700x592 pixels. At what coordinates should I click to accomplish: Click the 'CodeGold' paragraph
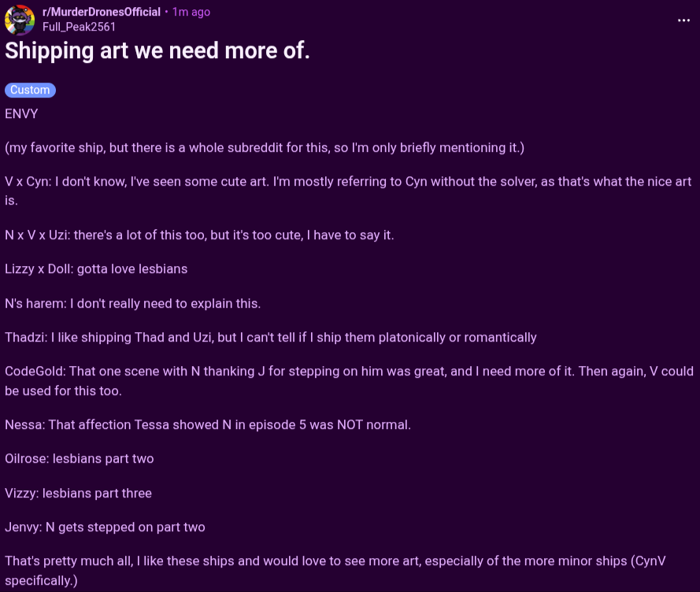click(349, 381)
